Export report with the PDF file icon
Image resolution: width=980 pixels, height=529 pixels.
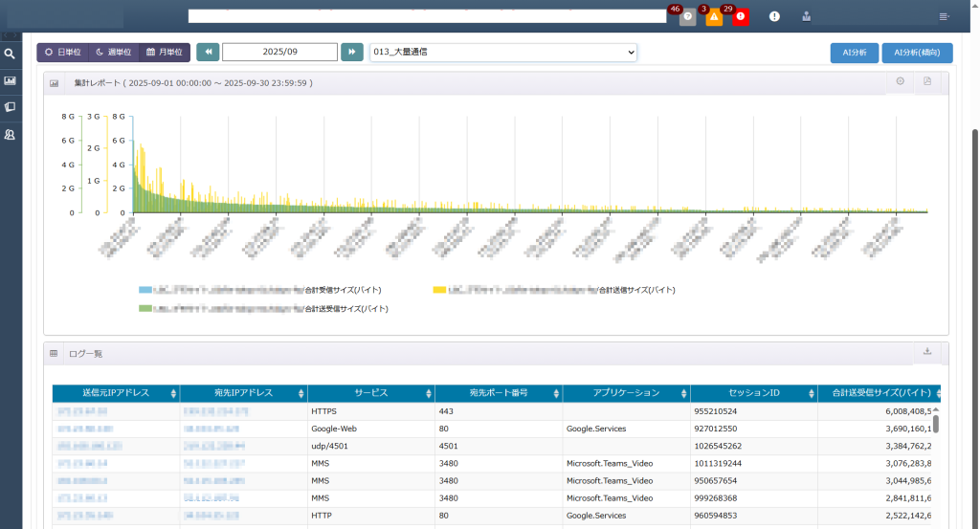tap(927, 82)
